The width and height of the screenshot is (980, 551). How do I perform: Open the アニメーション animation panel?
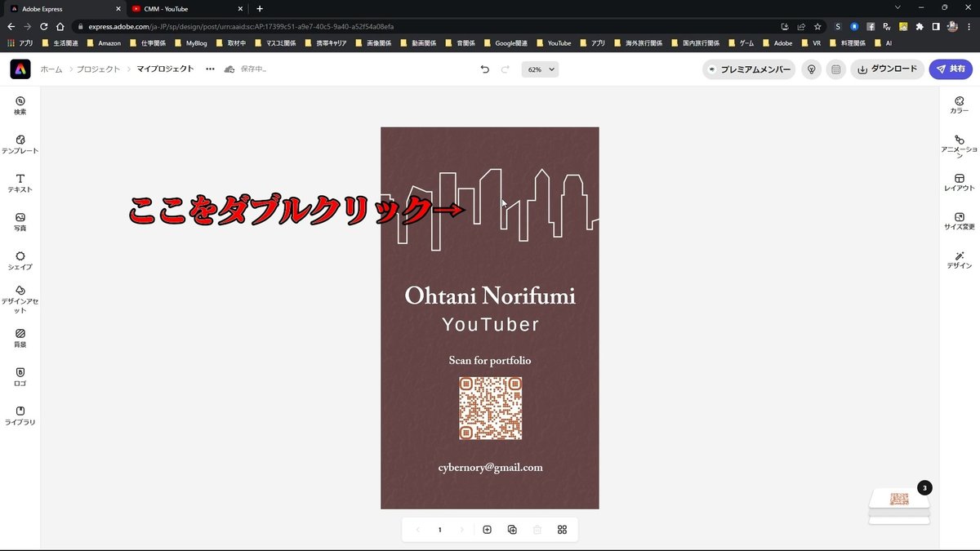[x=960, y=146]
